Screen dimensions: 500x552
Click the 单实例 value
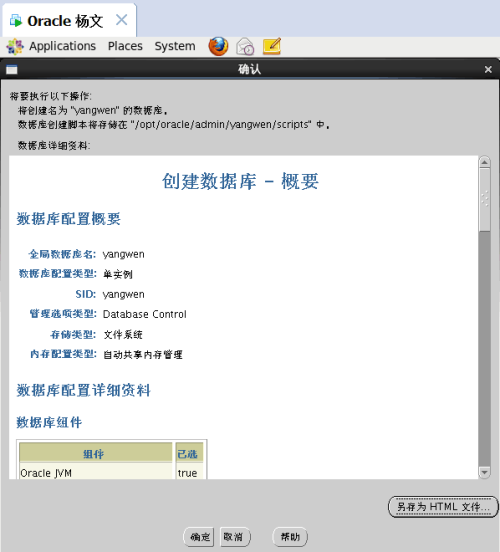coord(118,274)
